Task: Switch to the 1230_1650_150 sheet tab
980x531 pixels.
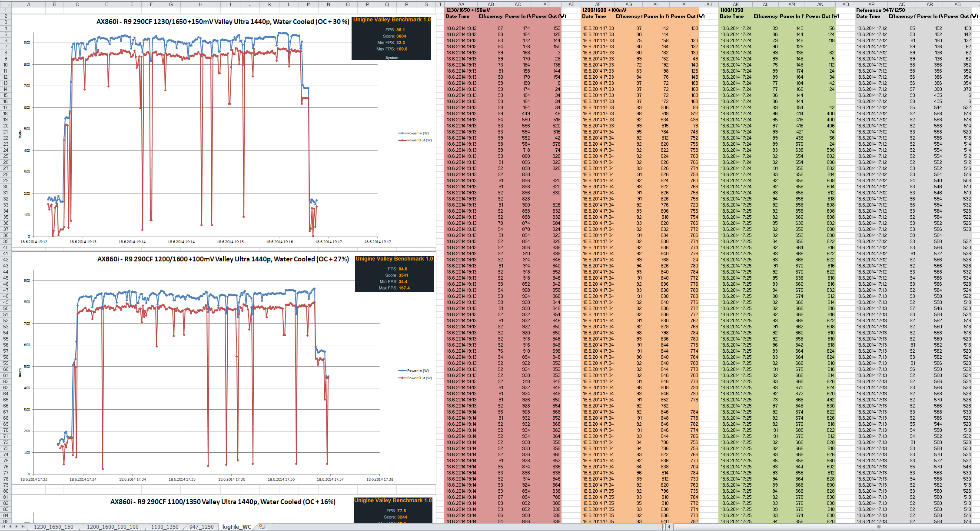Action: [x=53, y=527]
